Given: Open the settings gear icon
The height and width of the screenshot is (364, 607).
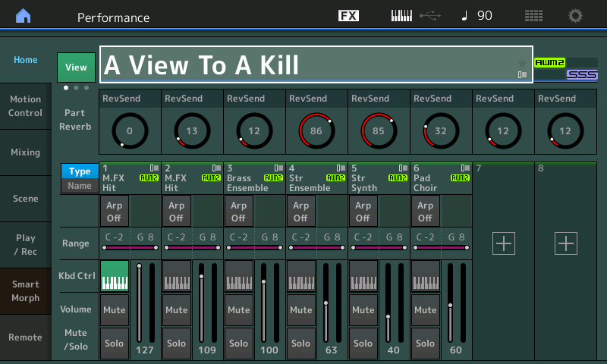Looking at the screenshot, I should click(x=576, y=16).
